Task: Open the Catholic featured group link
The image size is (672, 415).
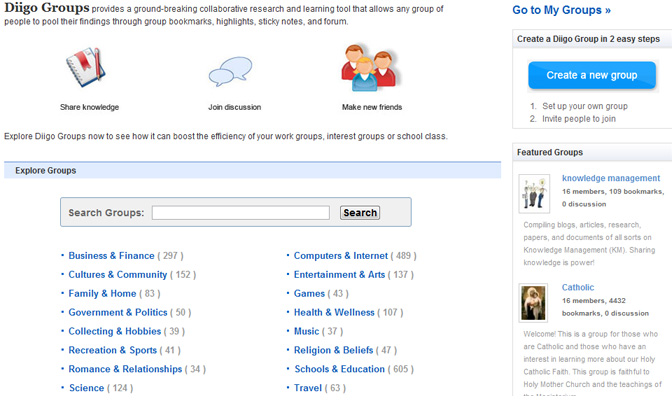Action: click(578, 287)
